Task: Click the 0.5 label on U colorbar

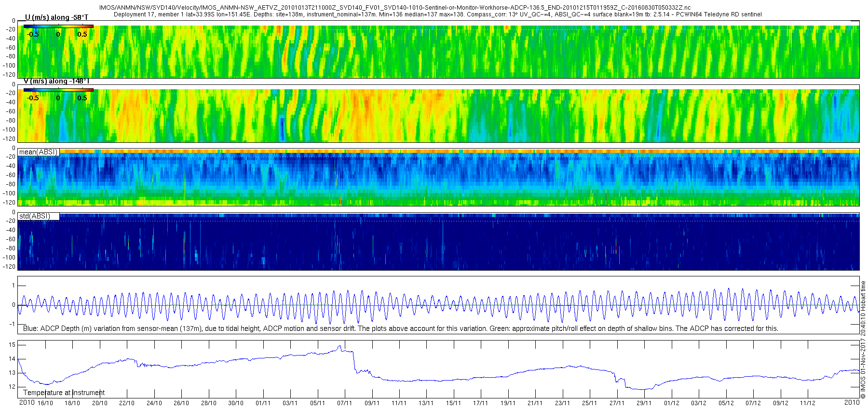Action: point(82,34)
